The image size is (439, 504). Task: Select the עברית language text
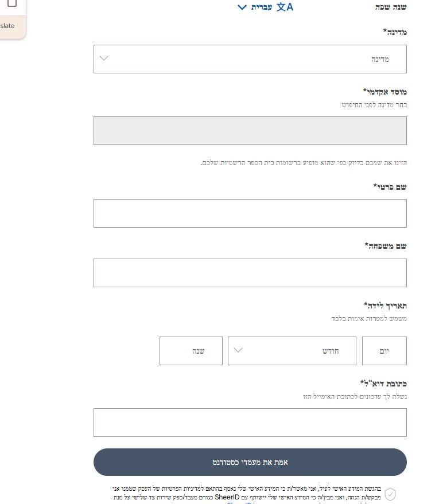point(262,7)
